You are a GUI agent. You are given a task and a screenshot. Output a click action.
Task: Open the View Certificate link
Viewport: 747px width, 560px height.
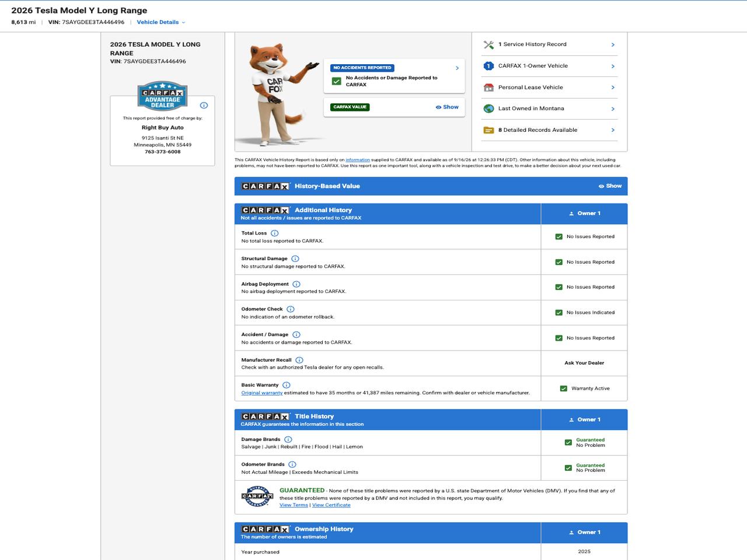point(331,505)
